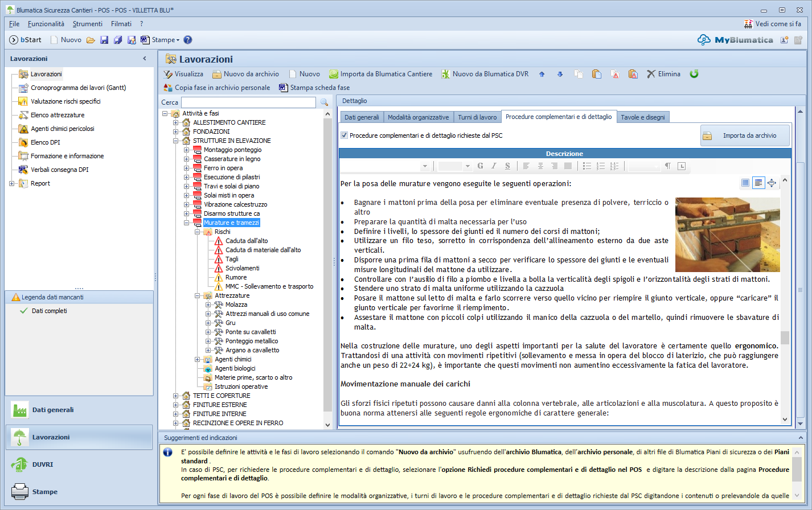812x510 pixels.
Task: Uncheck Procedure complementari richieste dal PSC
Action: (344, 135)
